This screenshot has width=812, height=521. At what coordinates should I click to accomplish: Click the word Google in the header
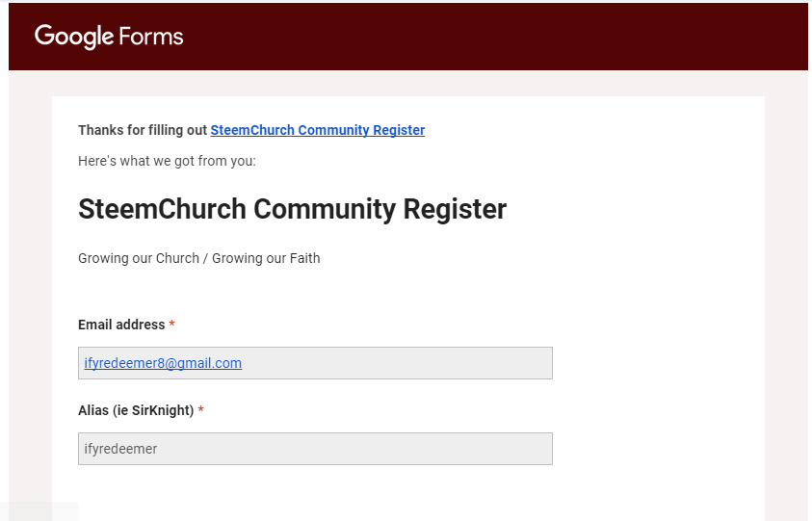tap(73, 37)
